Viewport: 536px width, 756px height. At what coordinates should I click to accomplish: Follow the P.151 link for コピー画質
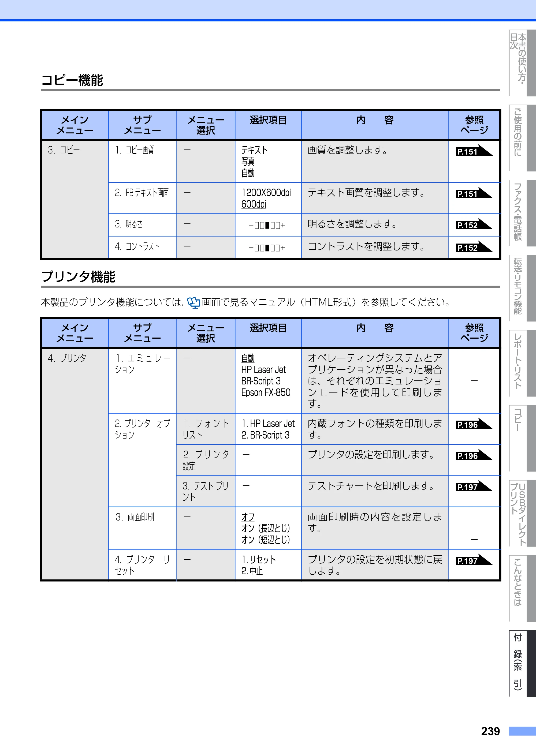[474, 151]
